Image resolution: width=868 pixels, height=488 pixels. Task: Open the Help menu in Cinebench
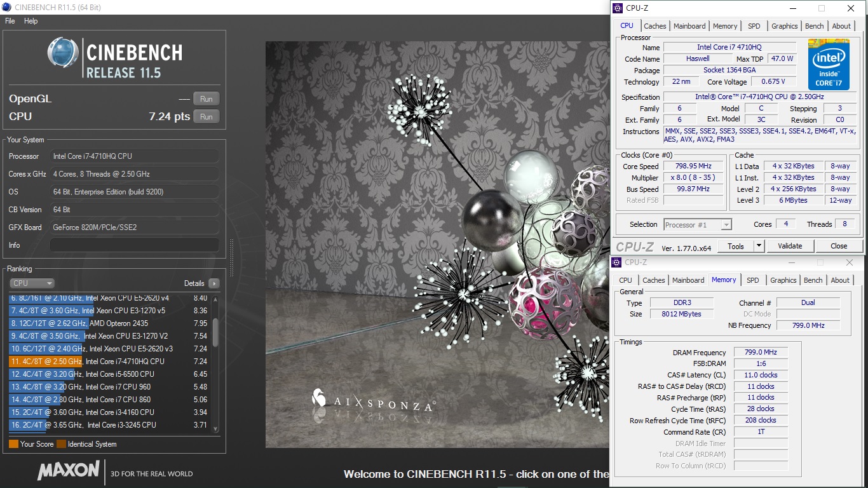31,21
